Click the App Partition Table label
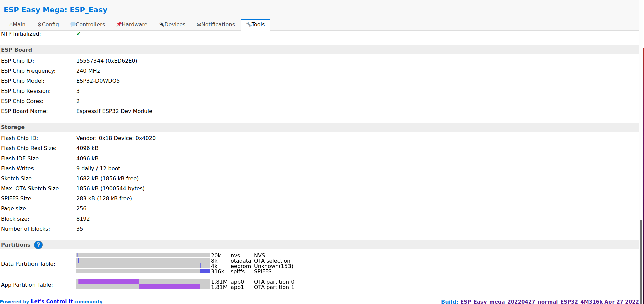Viewport: 644px width, 304px height. pos(27,285)
